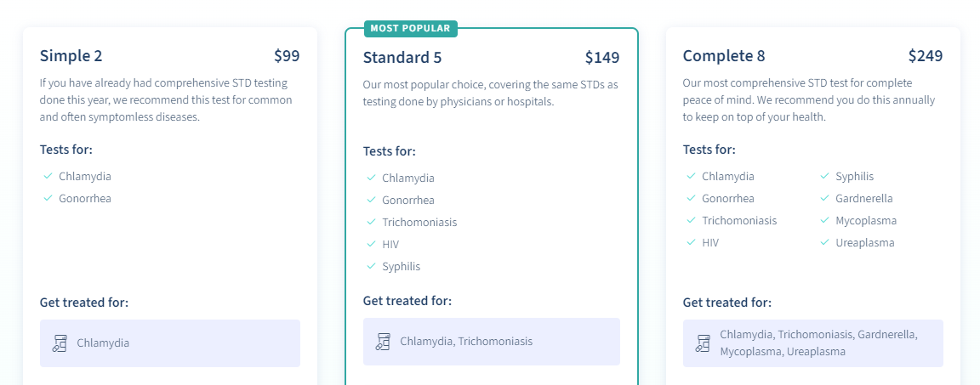Click the Complete 8 treatment list box
Image resolution: width=980 pixels, height=385 pixels.
pyautogui.click(x=813, y=343)
